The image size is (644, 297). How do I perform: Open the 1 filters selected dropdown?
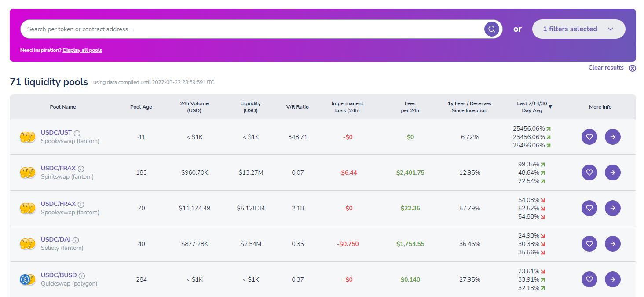tap(578, 29)
